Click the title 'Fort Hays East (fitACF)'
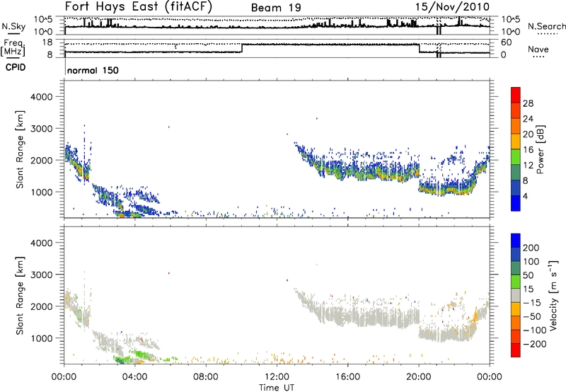Screen dimensions: 566x392 click(x=139, y=7)
